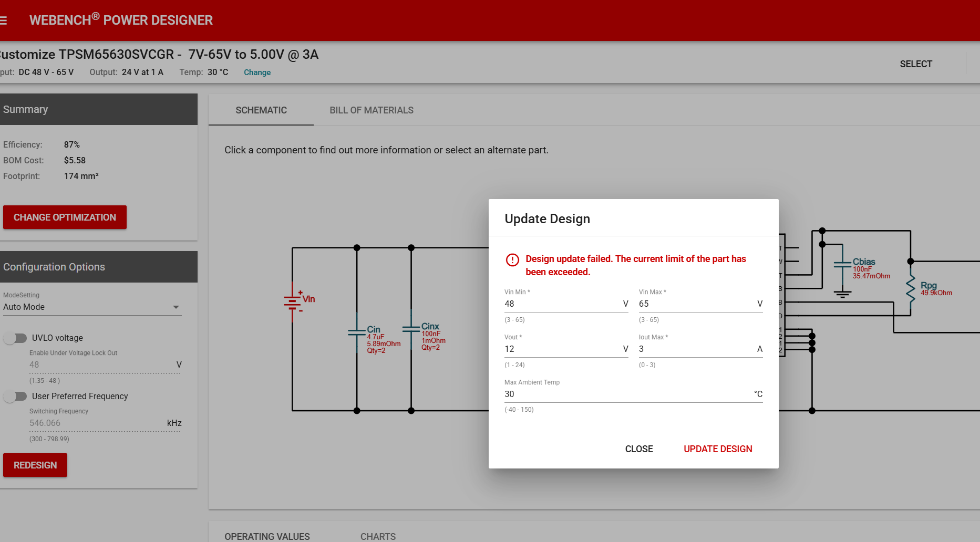The height and width of the screenshot is (542, 980).
Task: Click the Efficiency value 87%
Action: [72, 144]
